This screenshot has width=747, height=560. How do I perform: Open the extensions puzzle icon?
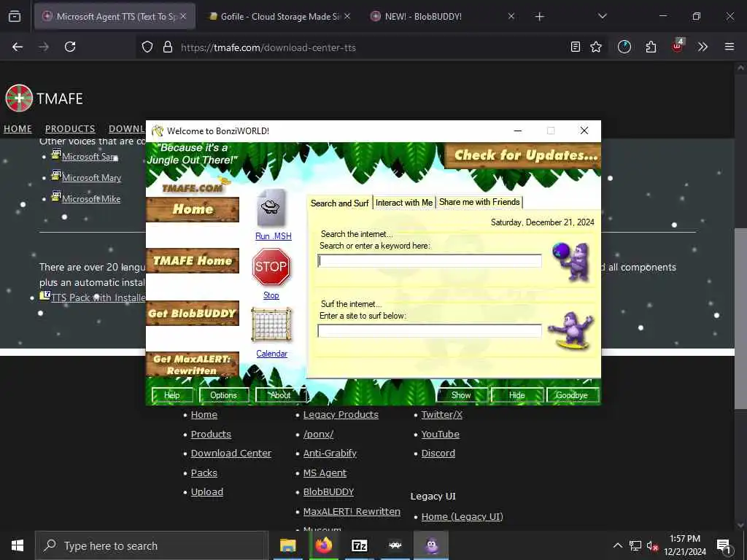(x=651, y=47)
